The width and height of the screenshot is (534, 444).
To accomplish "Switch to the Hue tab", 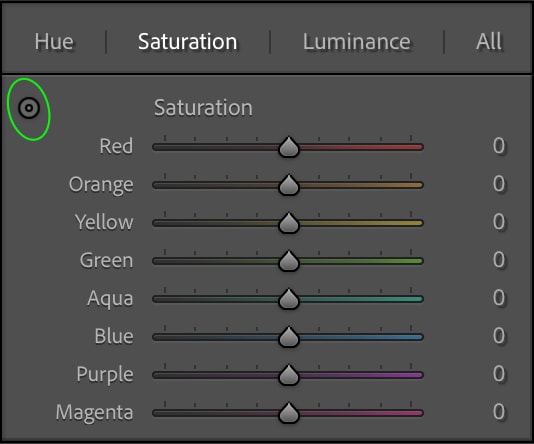I will (x=54, y=42).
